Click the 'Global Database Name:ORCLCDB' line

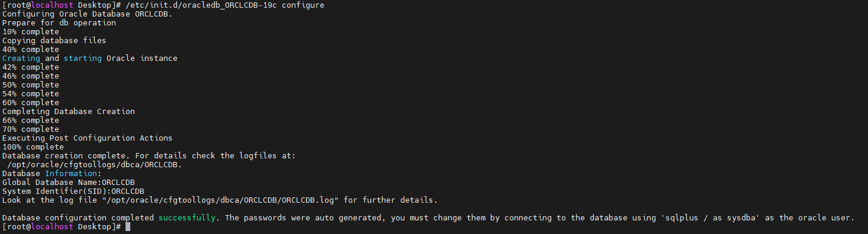click(x=69, y=183)
